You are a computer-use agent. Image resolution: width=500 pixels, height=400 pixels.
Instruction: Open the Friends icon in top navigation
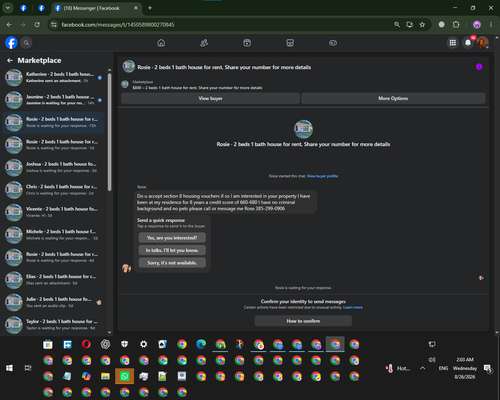point(204,43)
